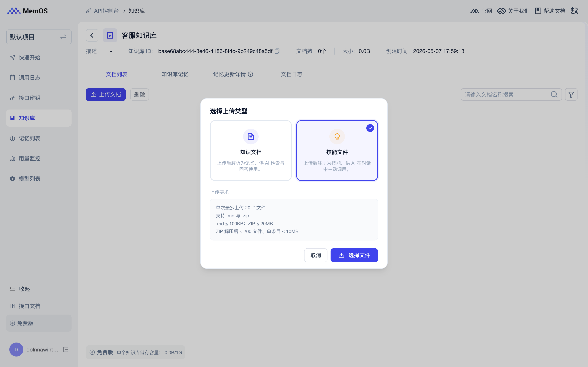
Task: Open the filter funnel icon
Action: click(x=571, y=94)
